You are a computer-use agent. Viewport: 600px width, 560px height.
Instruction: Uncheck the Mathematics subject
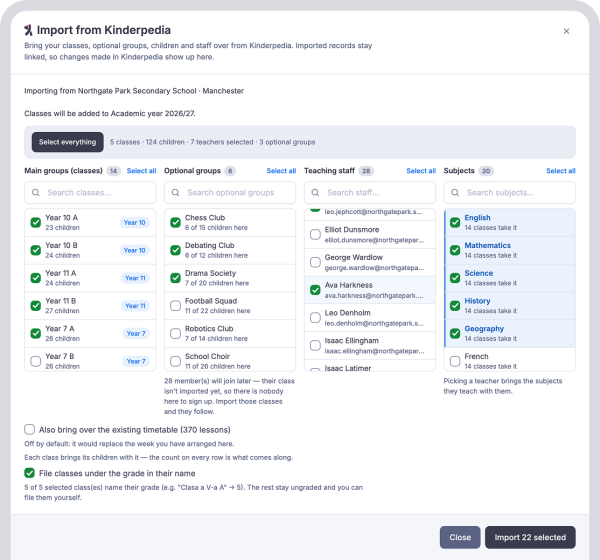coord(455,250)
